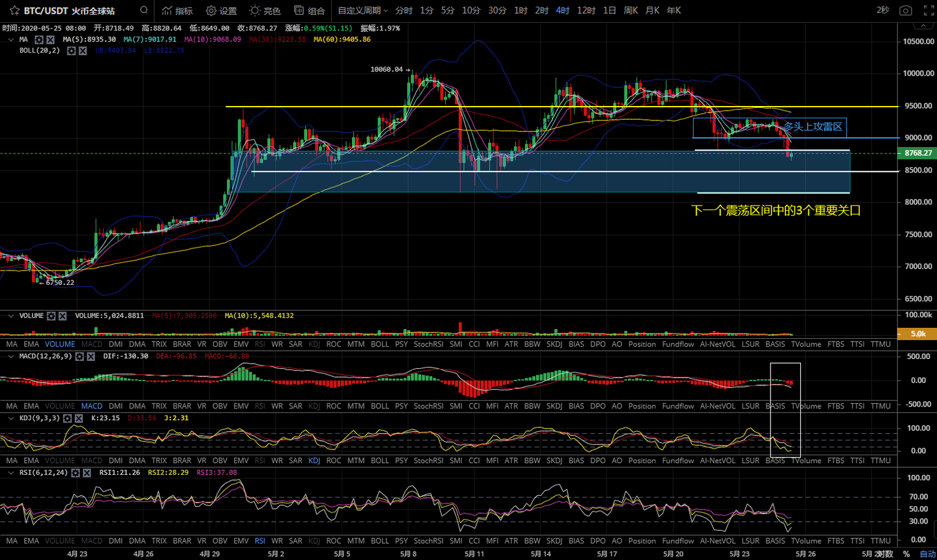Add BTC/USDT to favorites with star icon

coord(14,10)
